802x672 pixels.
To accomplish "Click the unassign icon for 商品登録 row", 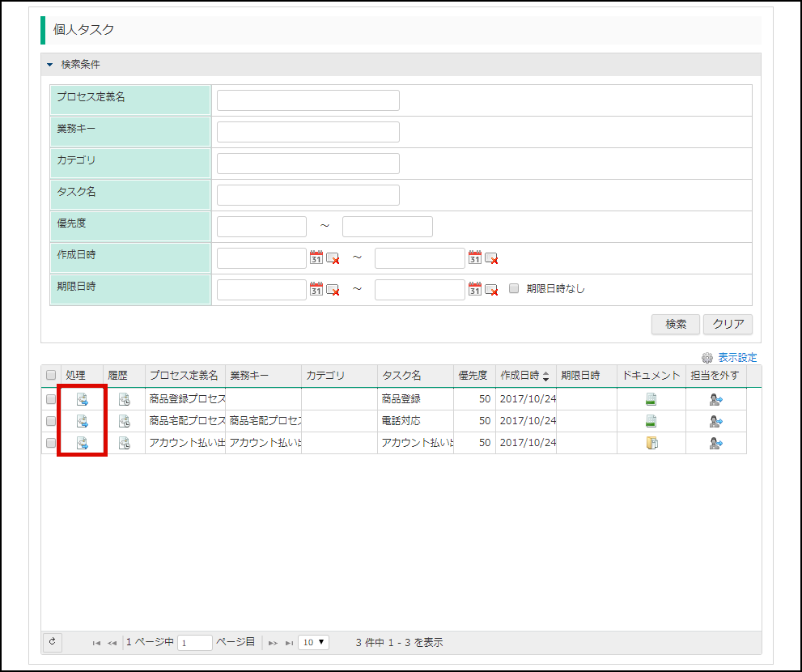I will click(x=715, y=399).
